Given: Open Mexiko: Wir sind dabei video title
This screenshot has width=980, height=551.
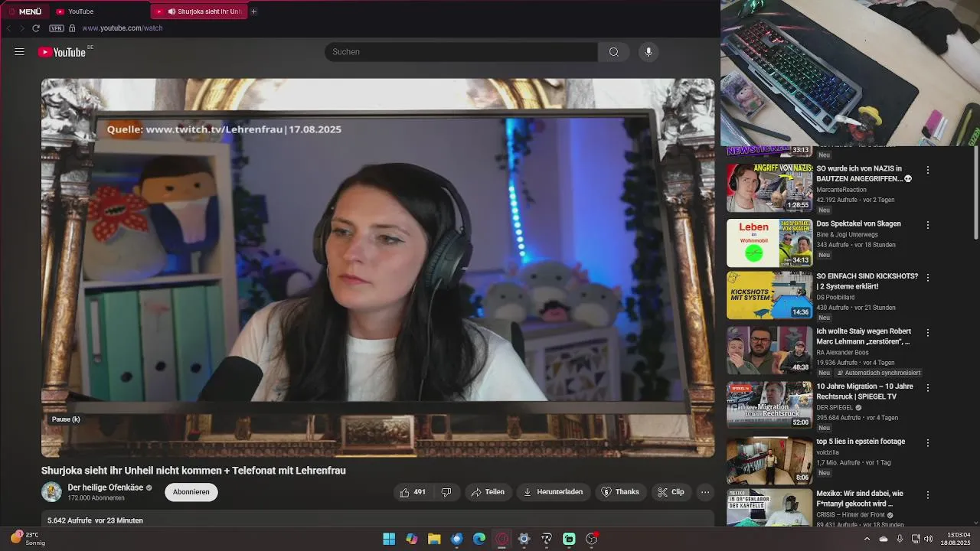Looking at the screenshot, I should click(x=860, y=498).
